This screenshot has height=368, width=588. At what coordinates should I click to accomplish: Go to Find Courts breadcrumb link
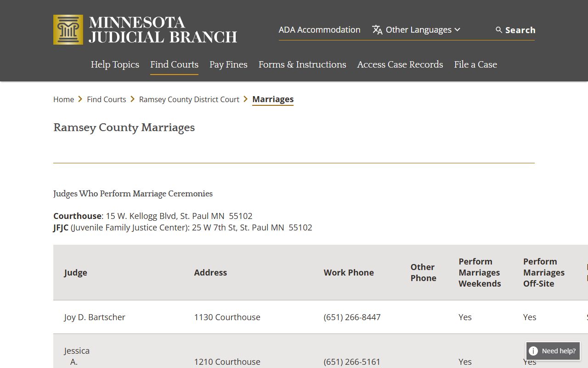pyautogui.click(x=107, y=99)
